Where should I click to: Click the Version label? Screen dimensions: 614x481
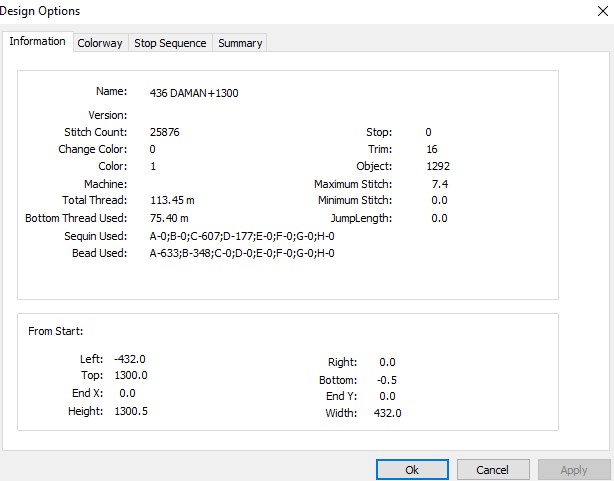tap(108, 115)
